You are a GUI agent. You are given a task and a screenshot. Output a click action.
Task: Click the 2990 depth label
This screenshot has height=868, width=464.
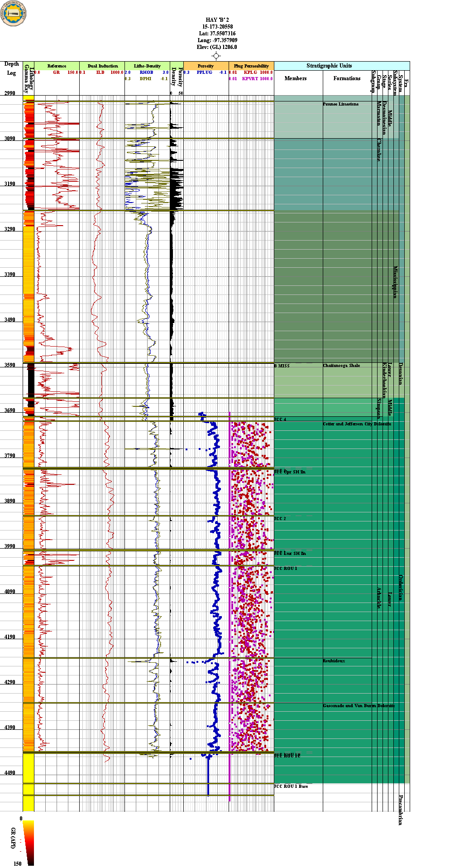(x=10, y=93)
